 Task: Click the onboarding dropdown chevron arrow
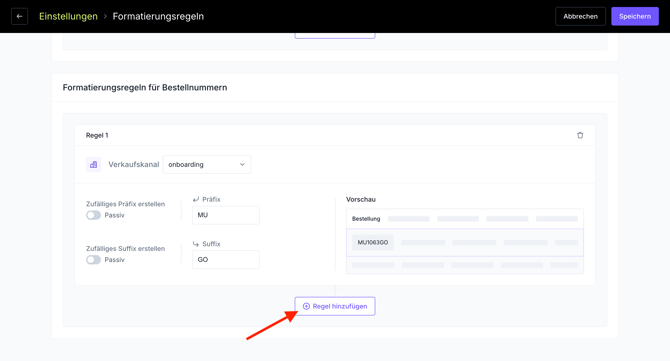[x=242, y=164]
